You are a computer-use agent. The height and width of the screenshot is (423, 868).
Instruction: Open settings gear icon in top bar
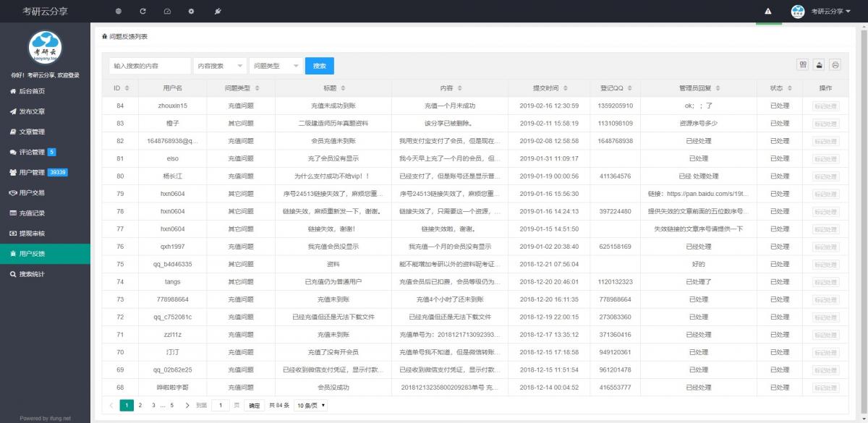pos(191,12)
